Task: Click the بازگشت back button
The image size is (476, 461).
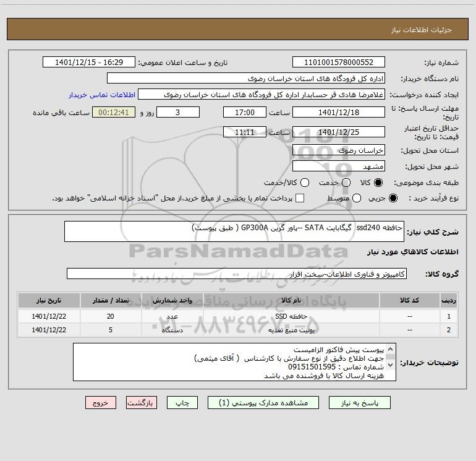Action: click(142, 403)
